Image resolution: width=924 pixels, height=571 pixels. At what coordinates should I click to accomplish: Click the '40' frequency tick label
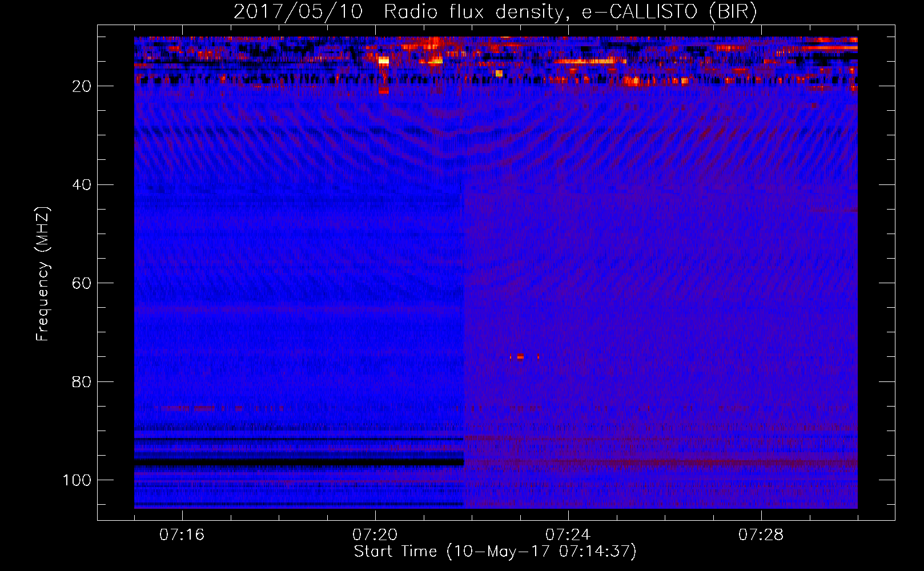coord(82,185)
